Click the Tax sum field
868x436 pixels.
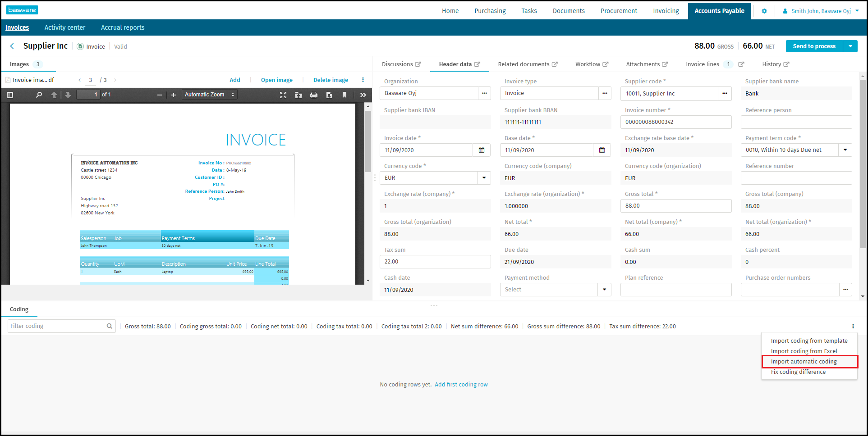pos(435,262)
